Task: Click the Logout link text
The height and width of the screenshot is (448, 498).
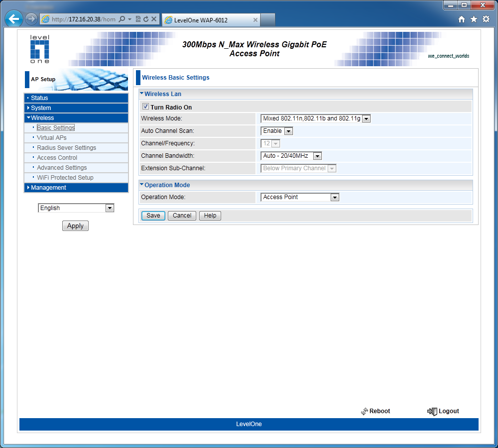Action: tap(449, 411)
